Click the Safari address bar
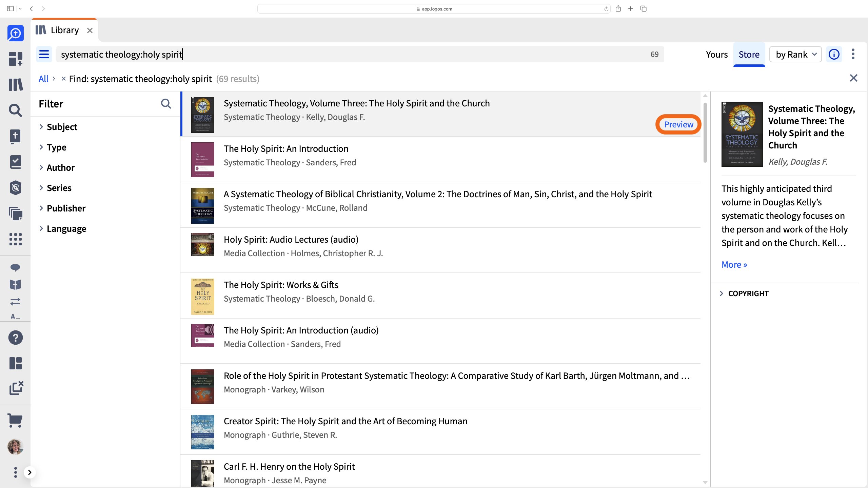Image resolution: width=868 pixels, height=488 pixels. 434,9
